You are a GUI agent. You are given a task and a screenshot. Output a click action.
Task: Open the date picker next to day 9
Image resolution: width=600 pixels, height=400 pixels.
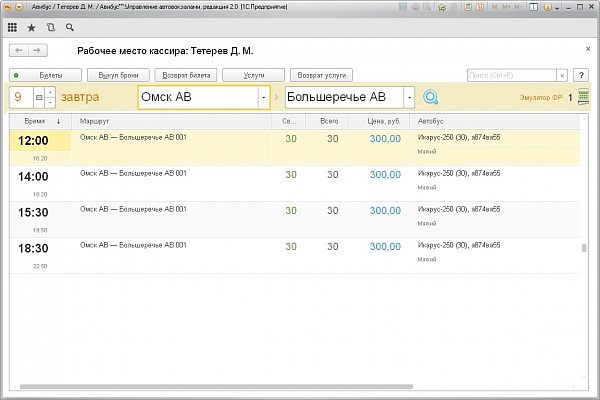tap(39, 97)
